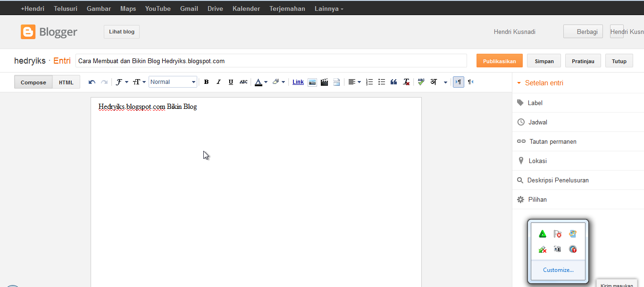Open the text background highlight color picker
This screenshot has height=287, width=644.
pyautogui.click(x=278, y=82)
